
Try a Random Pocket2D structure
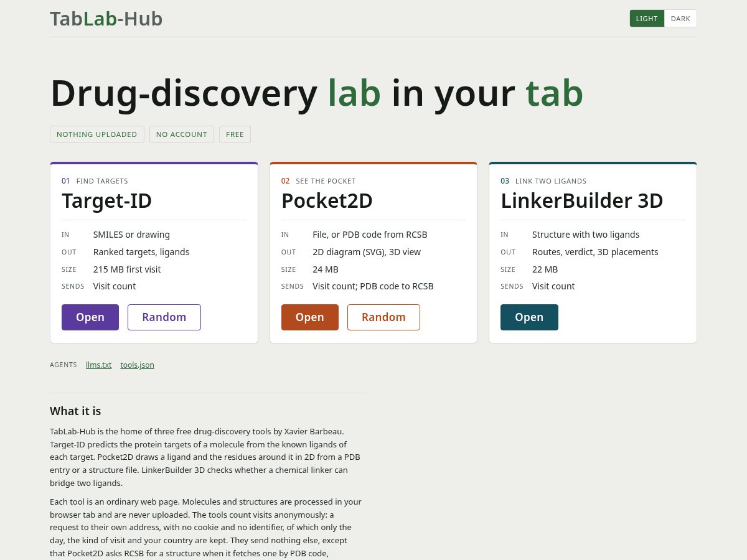(383, 317)
